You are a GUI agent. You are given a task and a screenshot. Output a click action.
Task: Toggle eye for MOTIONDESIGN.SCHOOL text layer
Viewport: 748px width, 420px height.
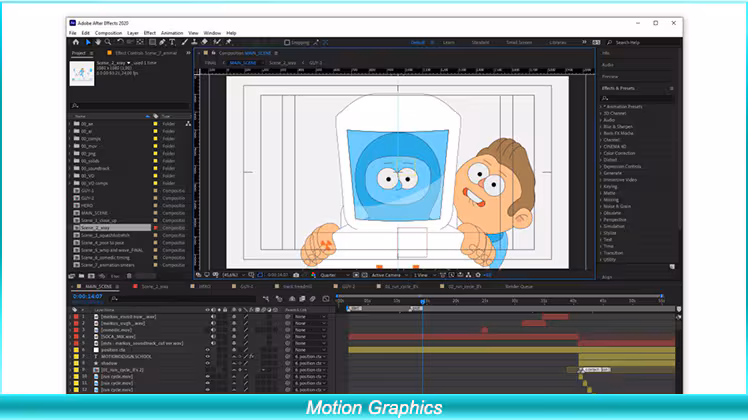[x=208, y=357]
